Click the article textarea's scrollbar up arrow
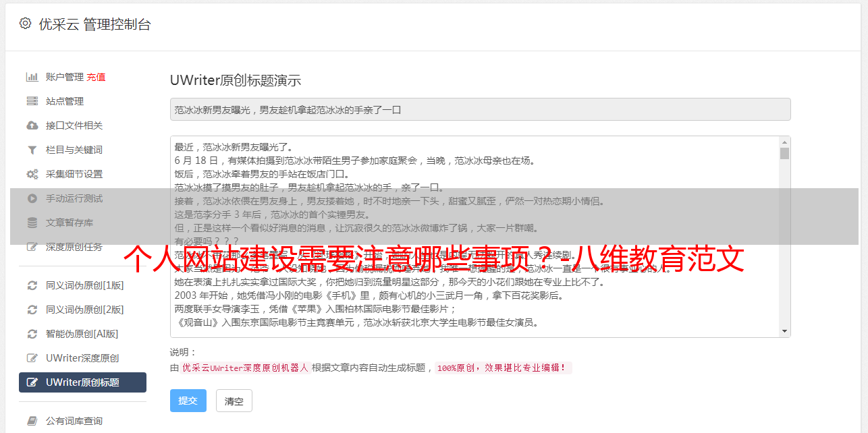The width and height of the screenshot is (868, 433). 784,142
